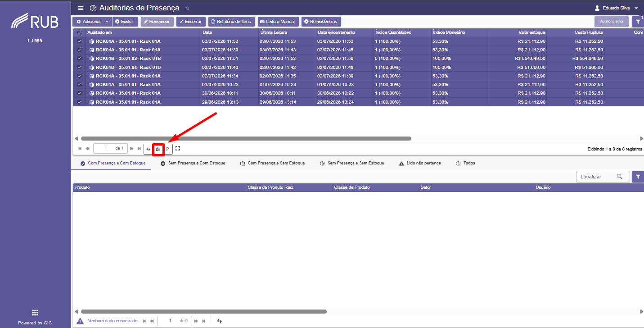
Task: Export audits grid to Excel
Action: [158, 149]
